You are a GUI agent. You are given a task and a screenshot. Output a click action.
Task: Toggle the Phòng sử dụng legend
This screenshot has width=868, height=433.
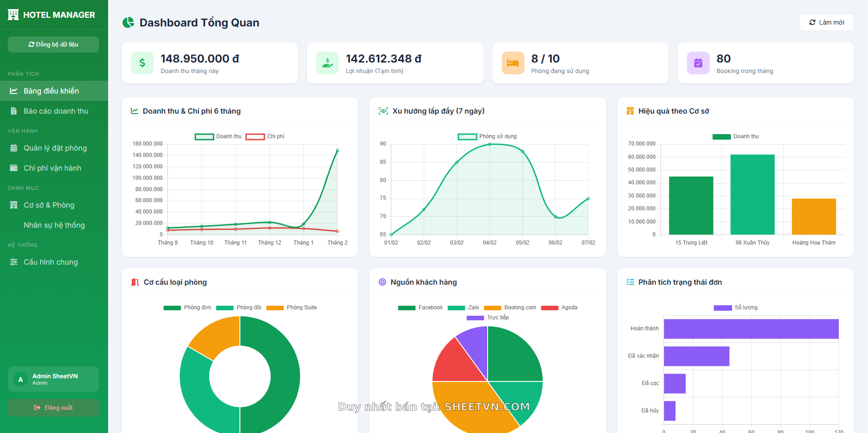(x=487, y=136)
